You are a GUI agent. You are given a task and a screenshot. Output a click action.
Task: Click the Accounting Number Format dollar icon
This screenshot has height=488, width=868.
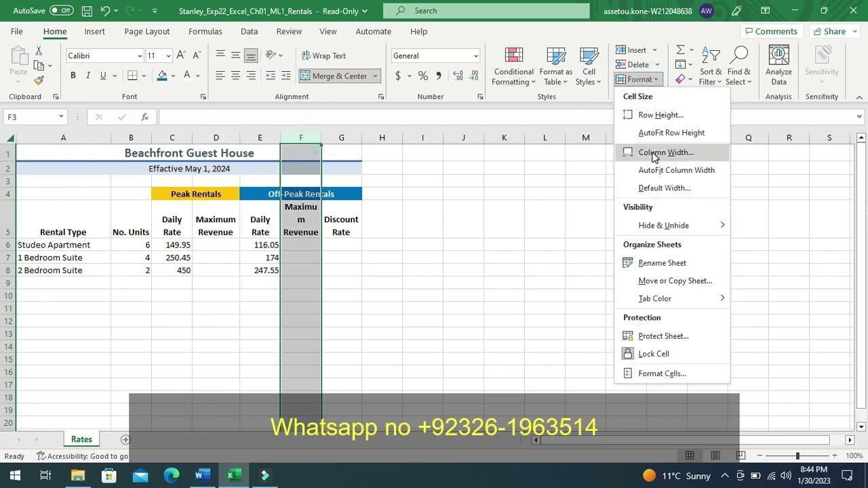398,76
